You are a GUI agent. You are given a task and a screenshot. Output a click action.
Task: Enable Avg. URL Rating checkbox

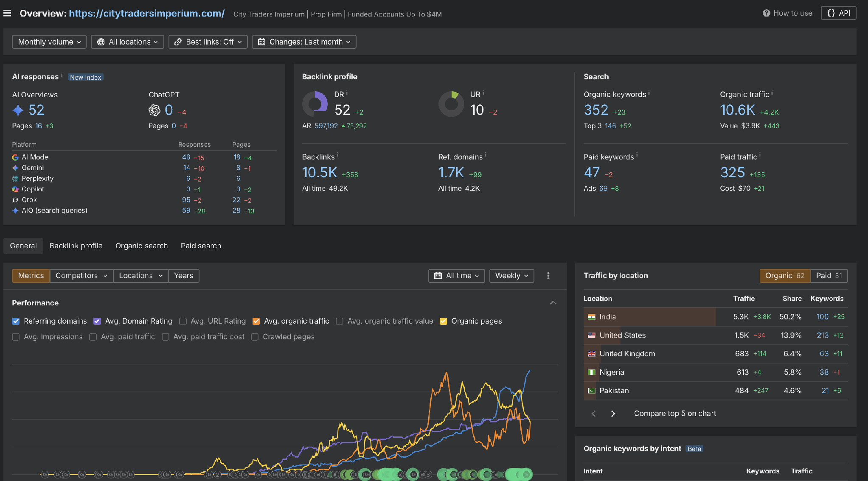(183, 321)
